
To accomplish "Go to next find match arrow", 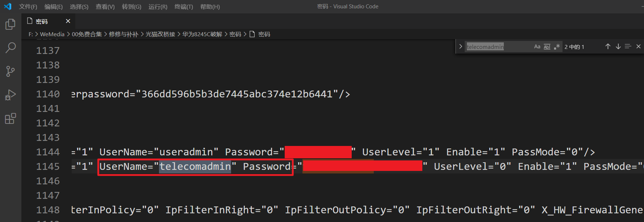I will click(x=618, y=46).
